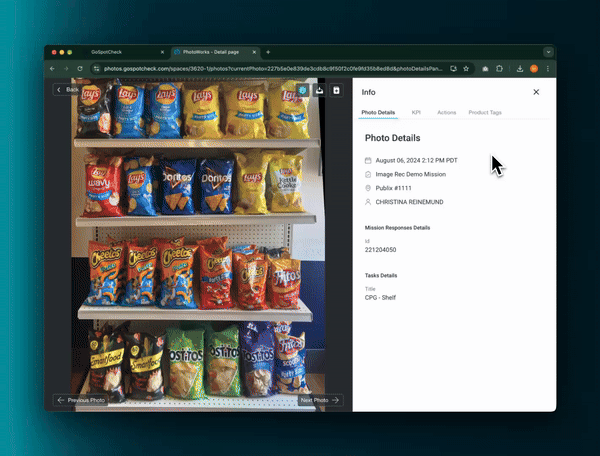Click the location pin beside Publix #1111

(368, 188)
